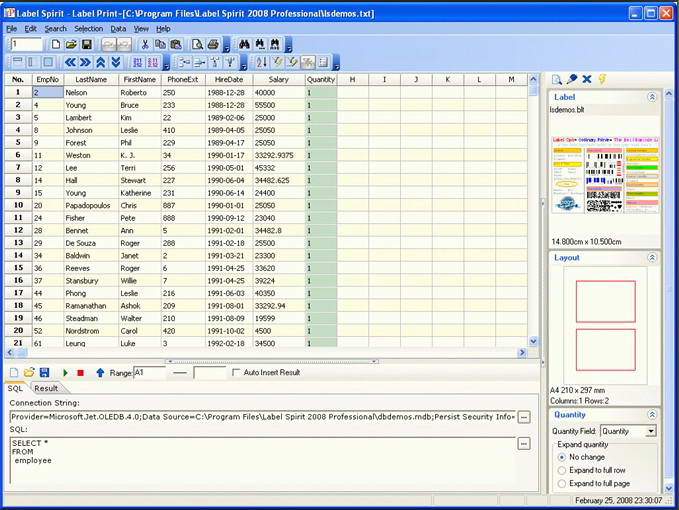Image resolution: width=679 pixels, height=510 pixels.
Task: Click the grid's horizontal scrollbar right arrow
Action: point(522,352)
